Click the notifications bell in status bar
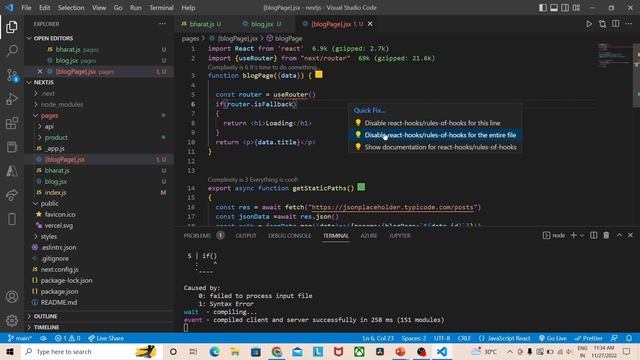The width and height of the screenshot is (640, 360). (629, 338)
